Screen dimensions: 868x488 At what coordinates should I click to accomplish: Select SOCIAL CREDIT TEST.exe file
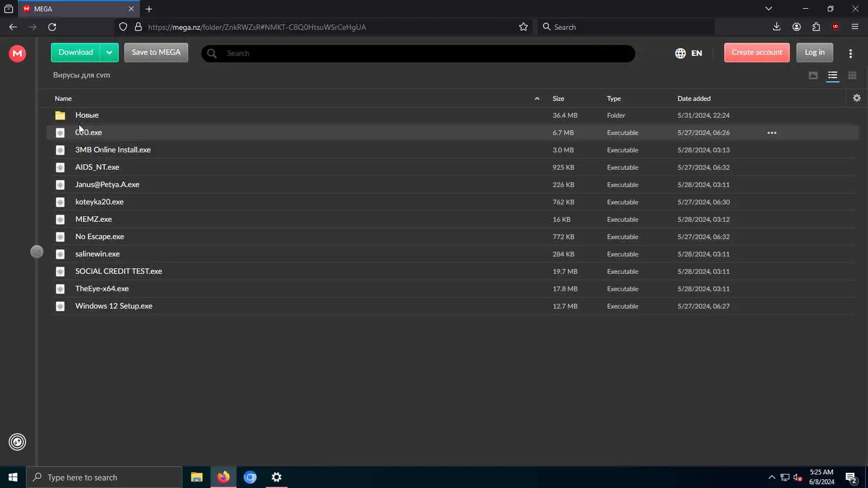pos(453,271)
